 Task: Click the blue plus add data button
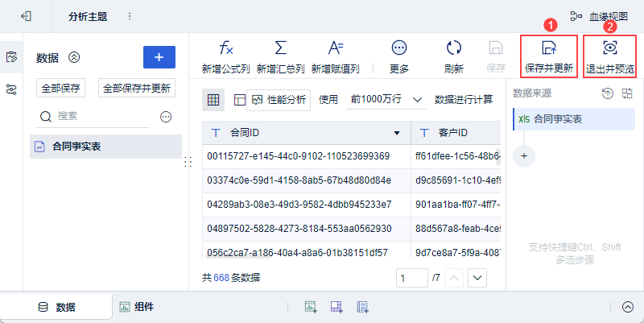(159, 57)
